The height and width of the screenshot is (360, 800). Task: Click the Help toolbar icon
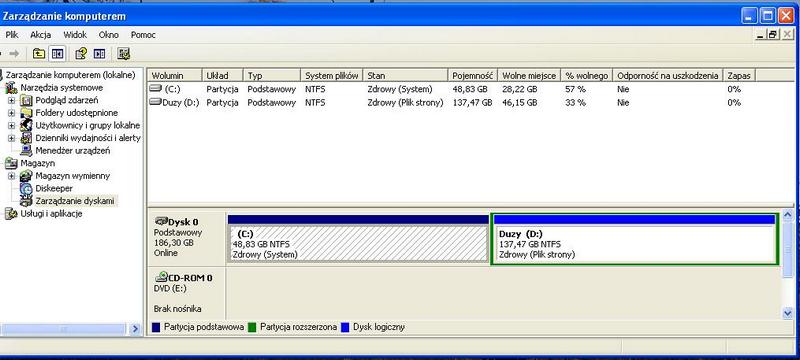(x=81, y=53)
